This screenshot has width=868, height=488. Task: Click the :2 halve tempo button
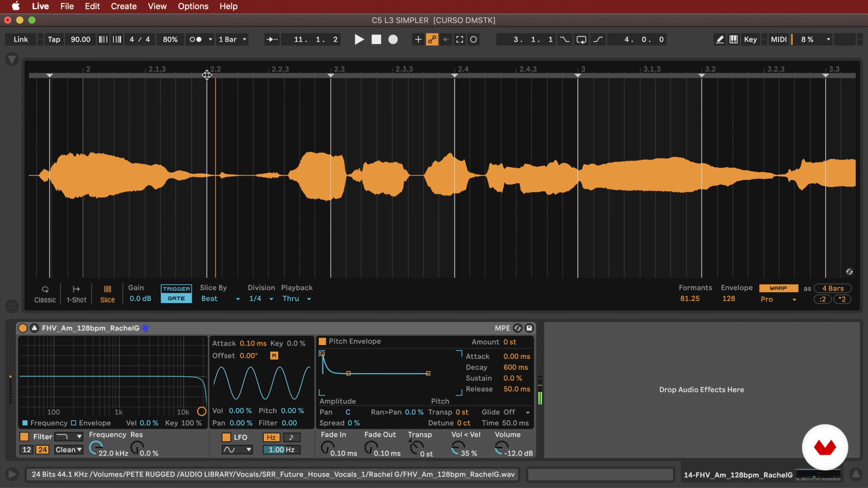pyautogui.click(x=823, y=299)
